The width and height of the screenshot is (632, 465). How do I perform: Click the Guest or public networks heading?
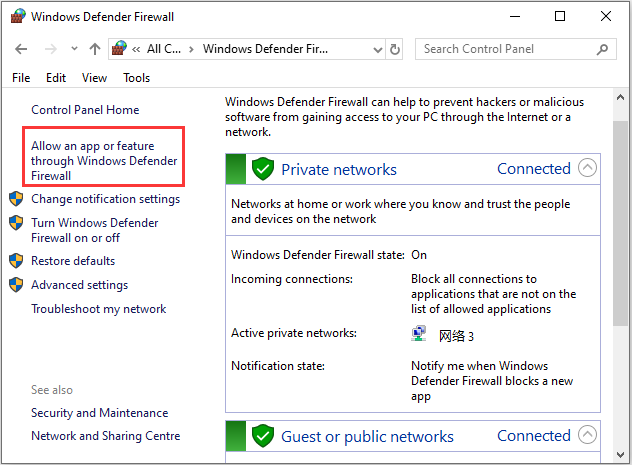(x=367, y=437)
